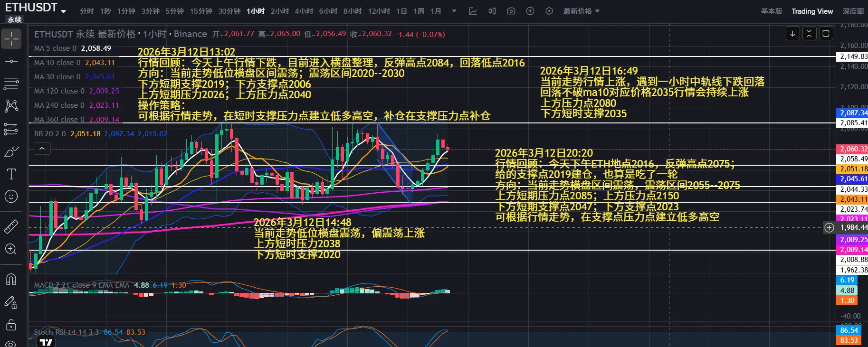
Task: Switch to the 基本版 chart view
Action: pyautogui.click(x=772, y=11)
